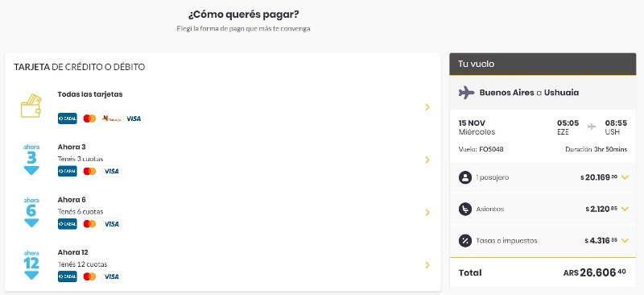This screenshot has width=644, height=295.
Task: Click the Tu vuelo summary header
Action: (543, 64)
